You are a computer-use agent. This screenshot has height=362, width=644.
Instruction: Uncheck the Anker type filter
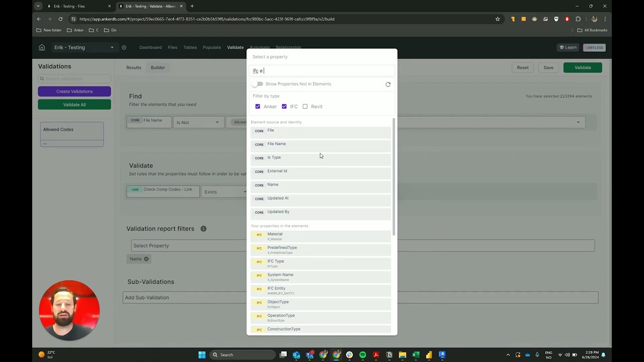point(258,107)
